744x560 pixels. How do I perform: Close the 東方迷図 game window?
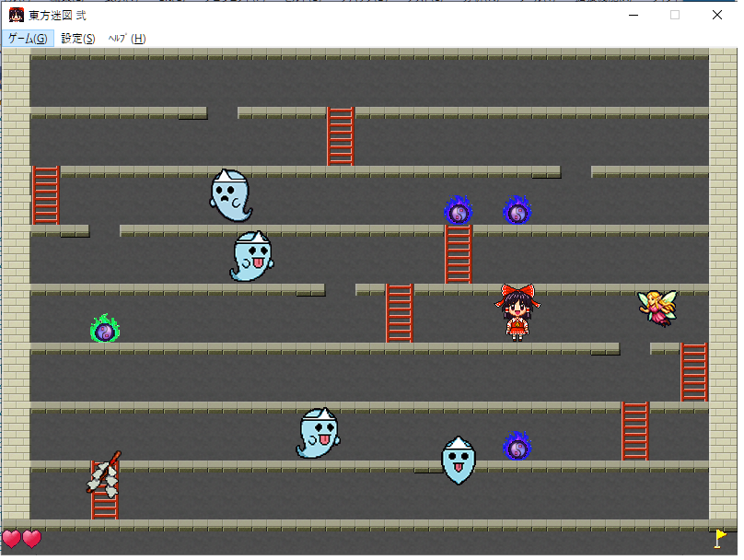click(717, 15)
